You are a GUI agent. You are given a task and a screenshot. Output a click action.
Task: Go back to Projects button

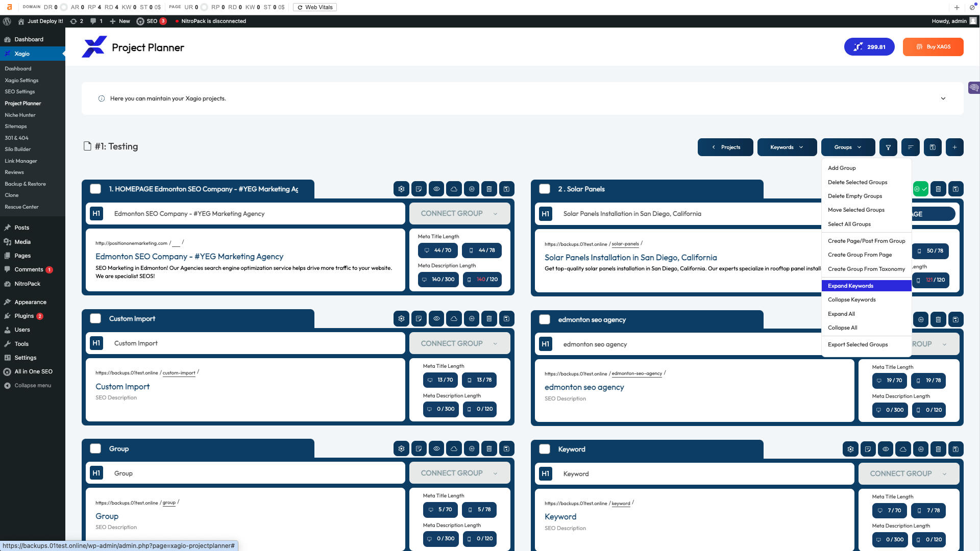pyautogui.click(x=725, y=147)
